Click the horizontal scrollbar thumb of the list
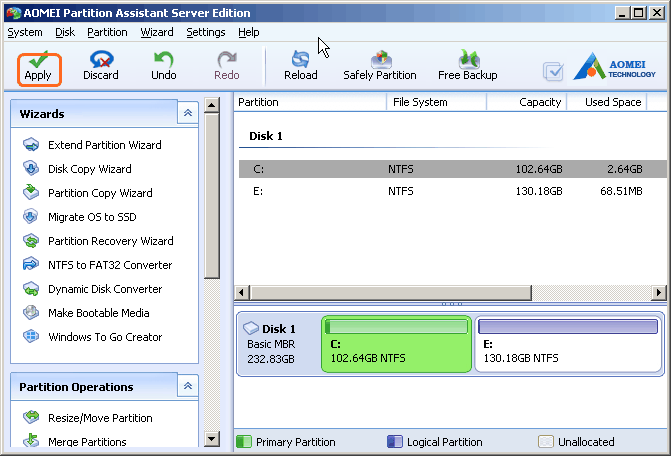Viewport: 671px width, 456px height. click(x=391, y=293)
